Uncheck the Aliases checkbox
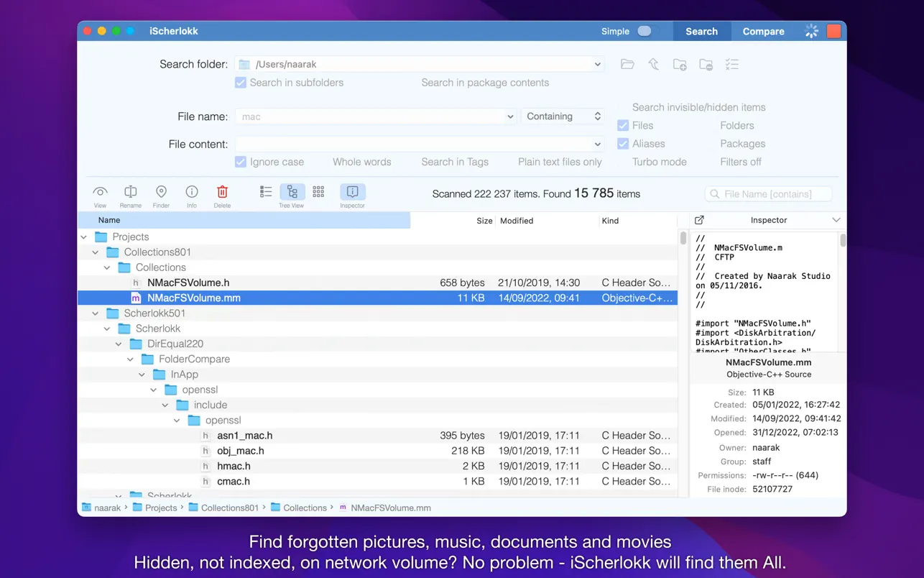Screen dimensions: 924x578 click(x=623, y=144)
